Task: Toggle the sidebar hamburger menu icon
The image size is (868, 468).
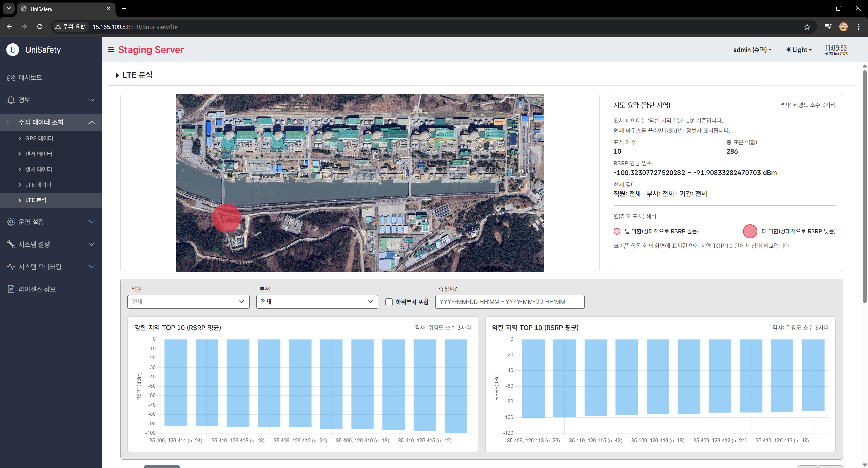Action: [111, 50]
